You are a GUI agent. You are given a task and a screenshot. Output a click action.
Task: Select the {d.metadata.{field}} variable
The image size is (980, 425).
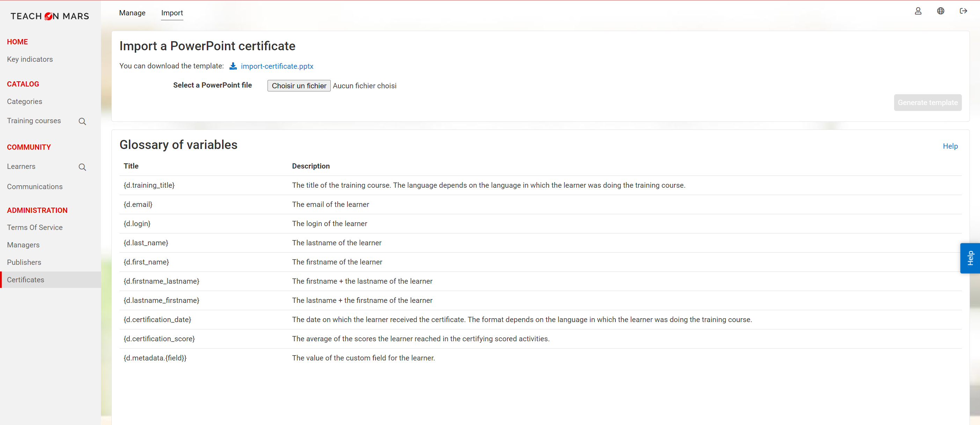pyautogui.click(x=155, y=358)
